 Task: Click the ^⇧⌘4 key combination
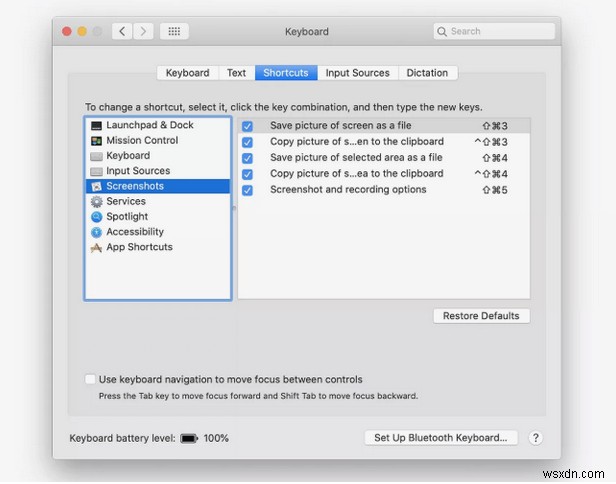pyautogui.click(x=491, y=174)
